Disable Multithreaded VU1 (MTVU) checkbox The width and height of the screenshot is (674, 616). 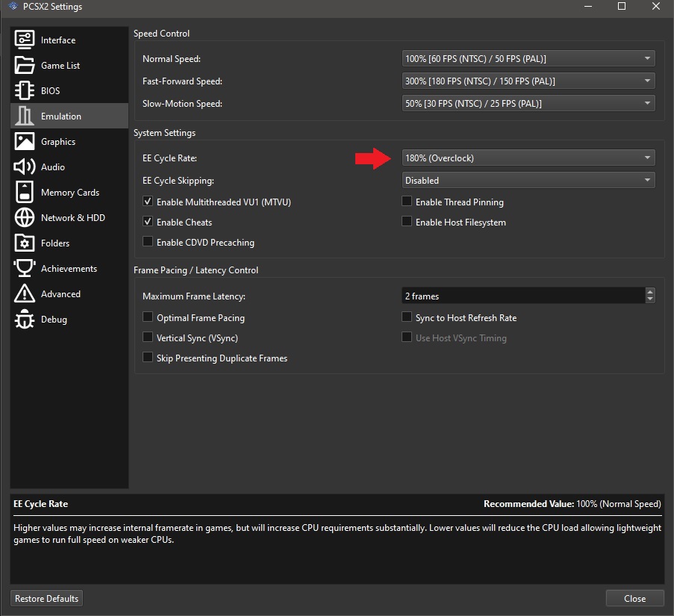(148, 201)
